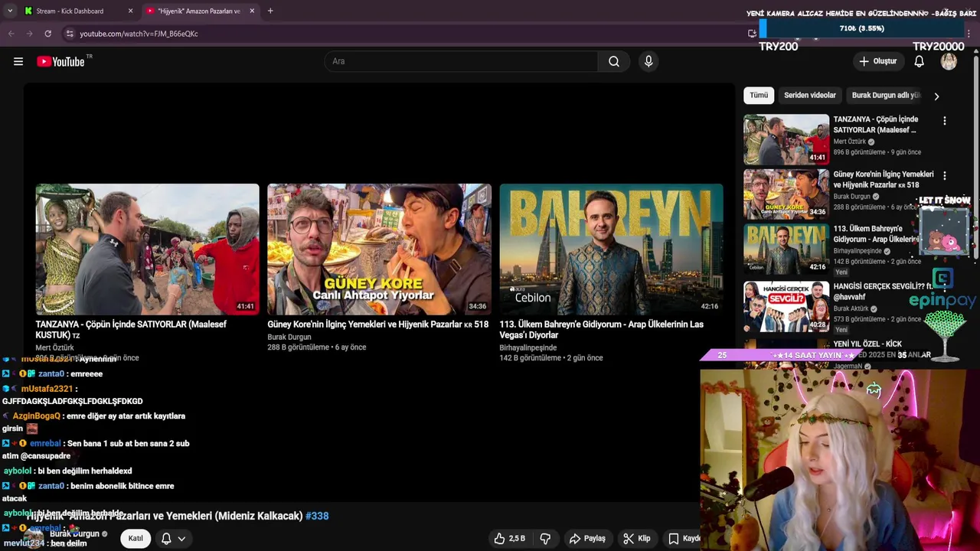Screen dimensions: 980x551
Task: Start voice search with the microphone
Action: pos(648,61)
